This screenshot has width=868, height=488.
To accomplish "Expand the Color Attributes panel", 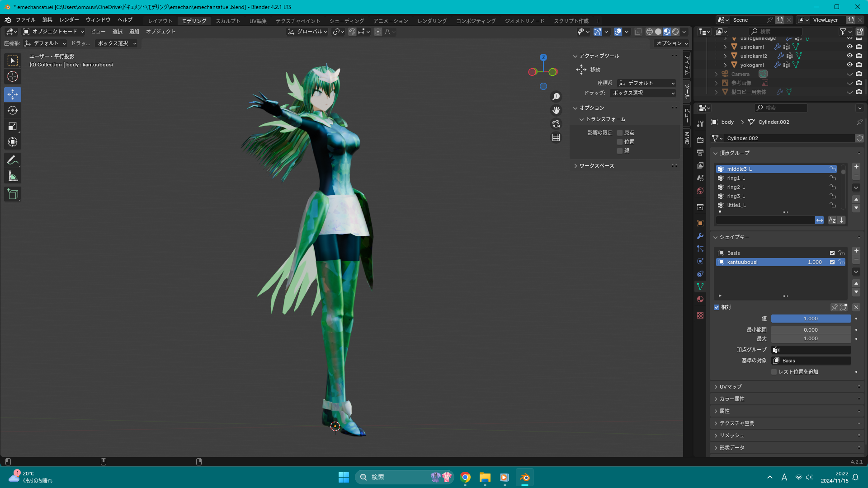I will pos(732,399).
